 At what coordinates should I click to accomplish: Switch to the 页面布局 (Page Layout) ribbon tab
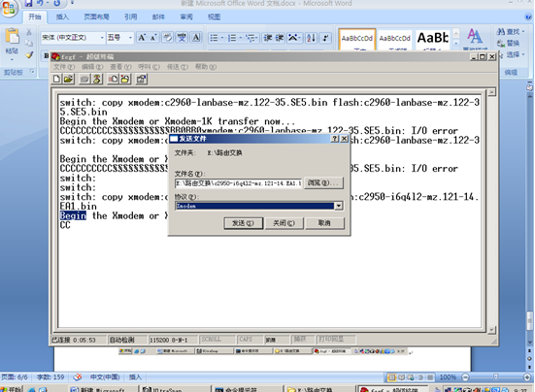(x=96, y=16)
